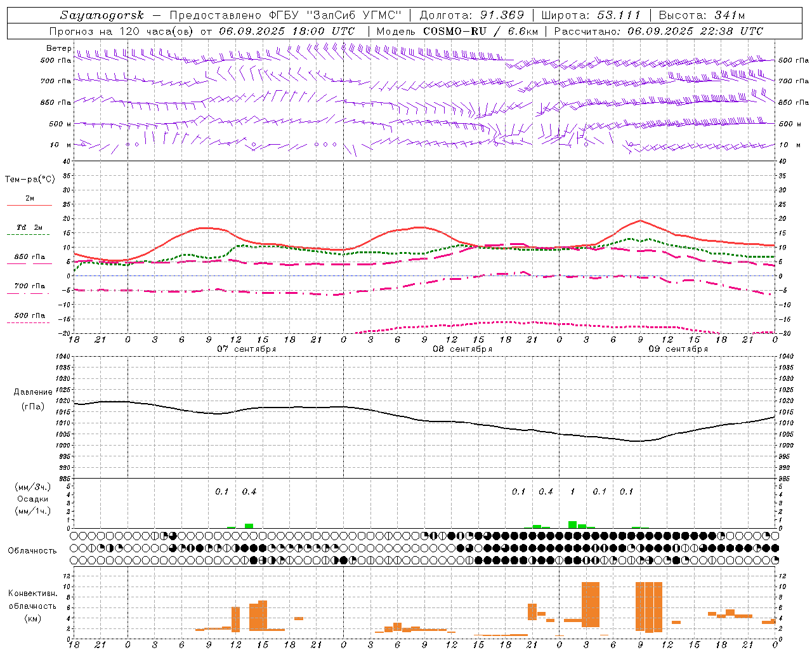Click the 'Рассчитано: 06.09.2025 22:38 UTC' timestamp
Image resolution: width=812 pixels, height=650 pixels.
coord(658,31)
